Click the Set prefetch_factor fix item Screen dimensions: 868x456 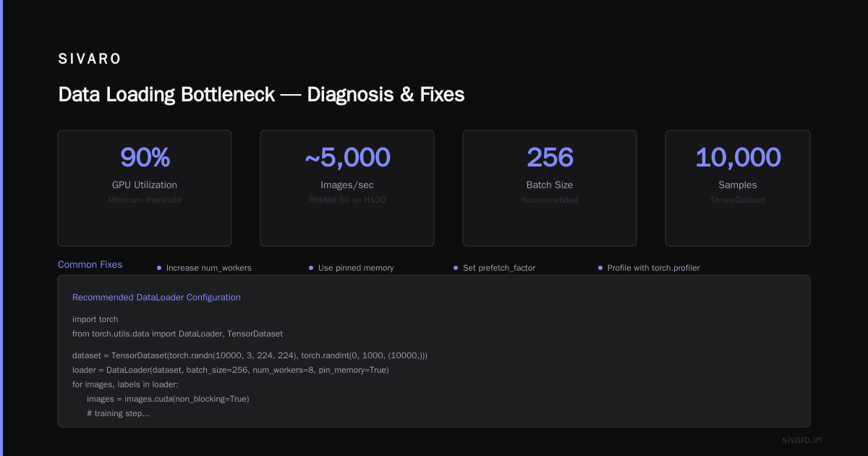pos(495,268)
